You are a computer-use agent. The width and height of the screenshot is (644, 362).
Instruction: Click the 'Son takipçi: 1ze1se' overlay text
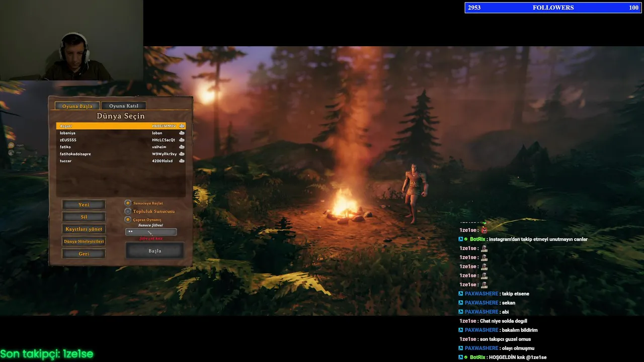point(47,354)
